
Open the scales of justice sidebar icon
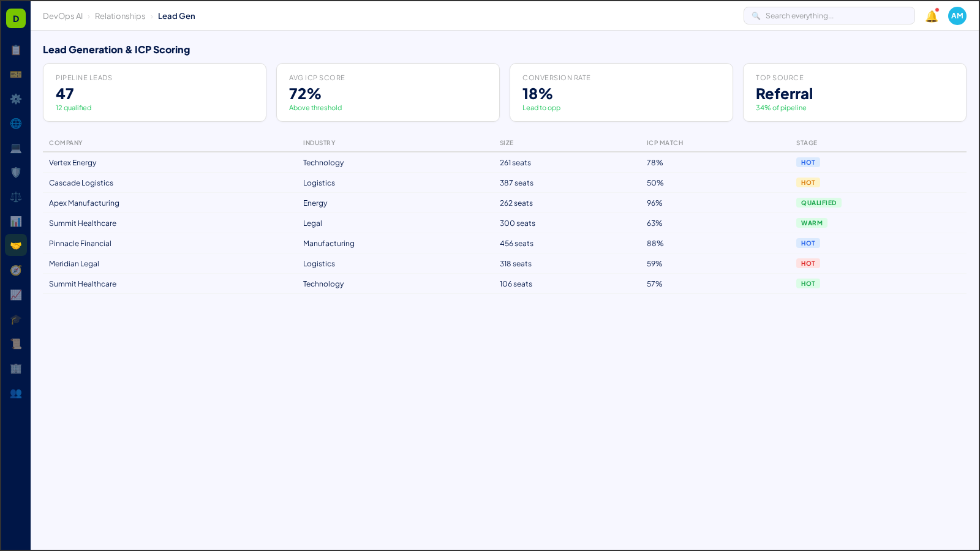pos(15,197)
